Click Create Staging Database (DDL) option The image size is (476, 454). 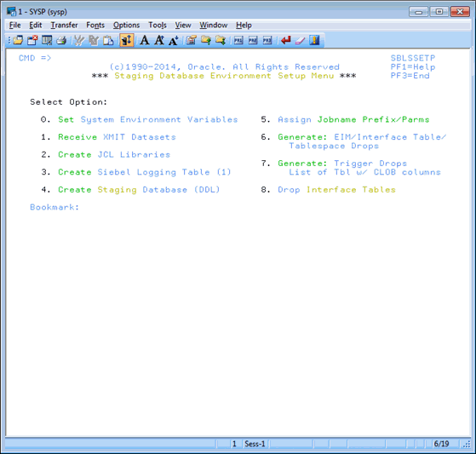(139, 190)
